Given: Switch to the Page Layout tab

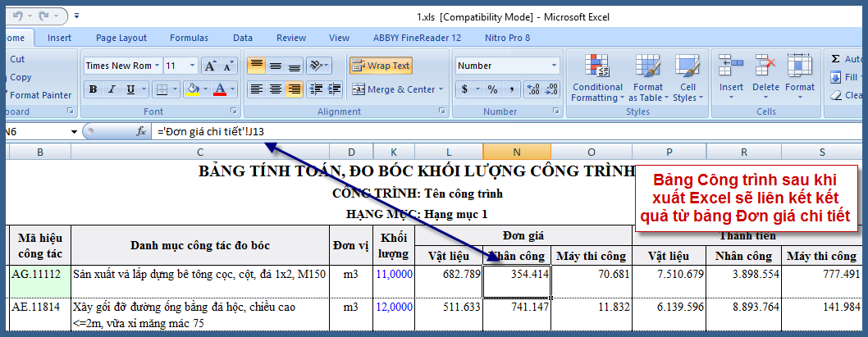Looking at the screenshot, I should point(121,38).
